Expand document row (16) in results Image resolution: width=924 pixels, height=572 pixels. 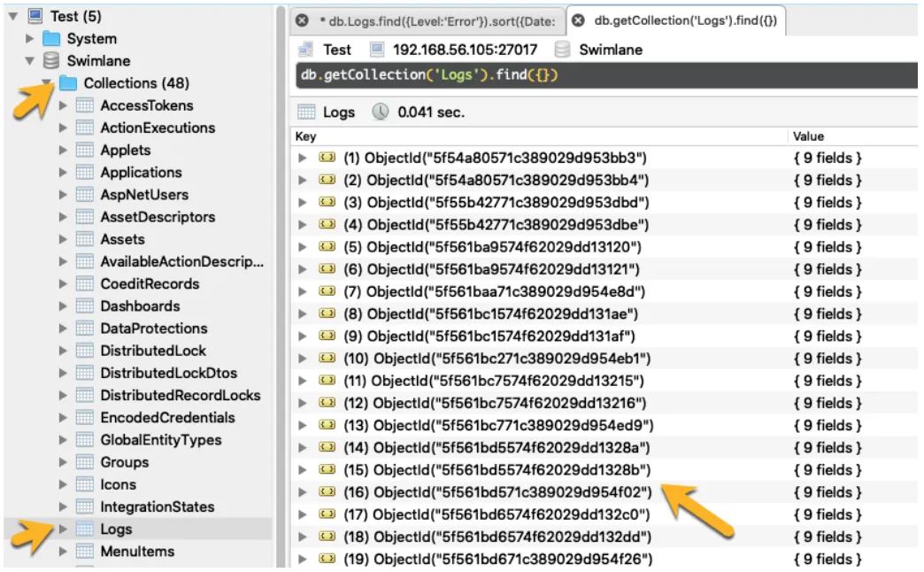(303, 492)
